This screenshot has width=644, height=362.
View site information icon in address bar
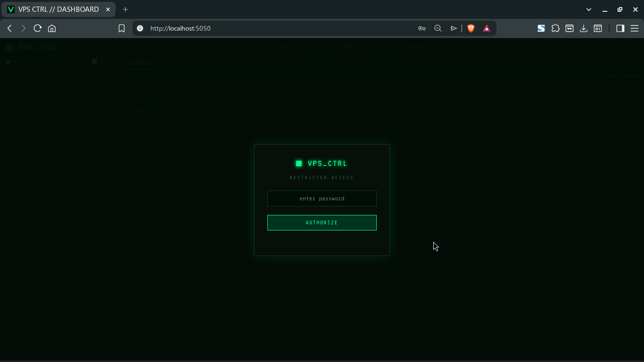click(x=140, y=28)
